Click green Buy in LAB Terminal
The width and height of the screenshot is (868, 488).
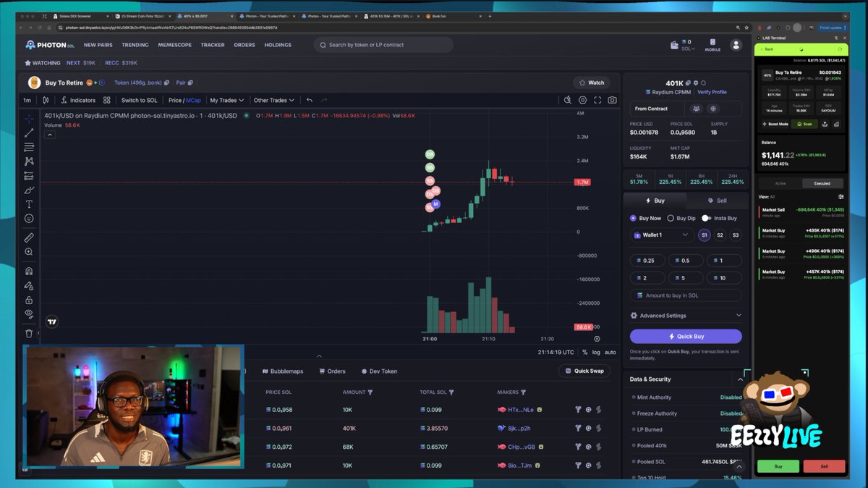(x=778, y=466)
